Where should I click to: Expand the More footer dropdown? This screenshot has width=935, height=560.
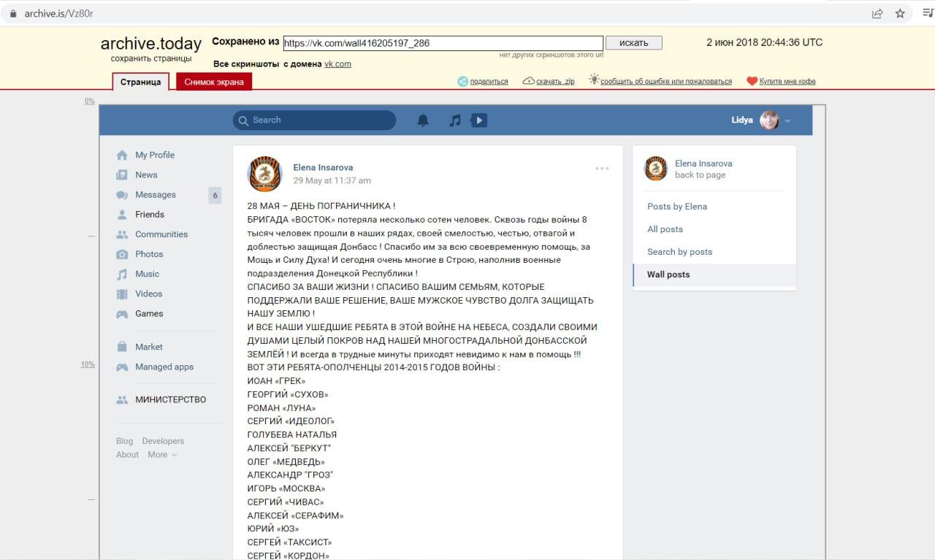(x=162, y=455)
